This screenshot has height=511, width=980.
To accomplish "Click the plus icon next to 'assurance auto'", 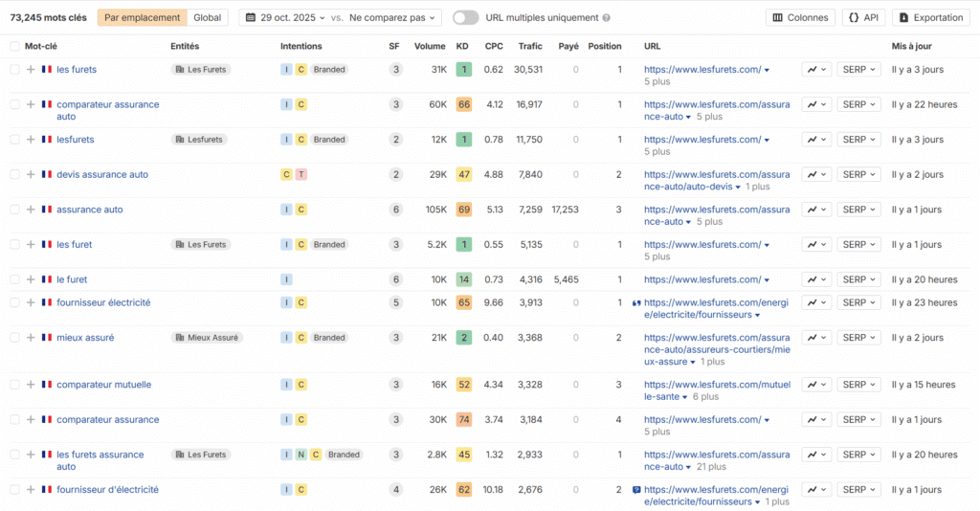I will (x=31, y=210).
